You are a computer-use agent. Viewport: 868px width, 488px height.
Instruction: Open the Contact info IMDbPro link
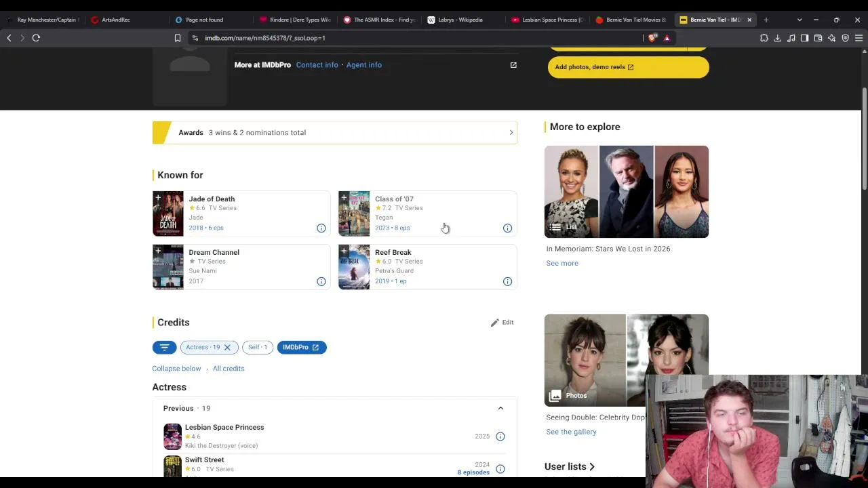coord(317,65)
